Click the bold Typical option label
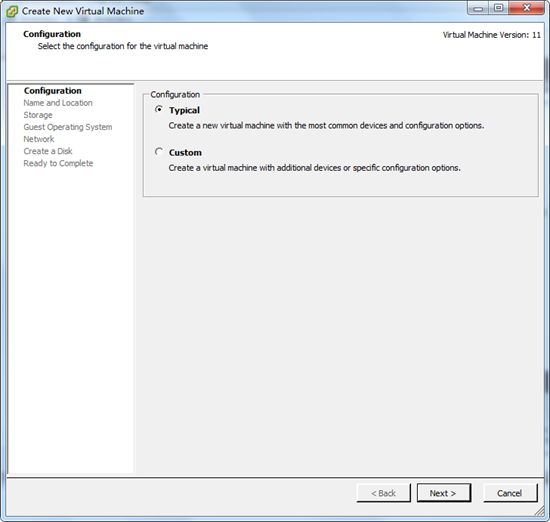This screenshot has height=522, width=550. click(184, 111)
